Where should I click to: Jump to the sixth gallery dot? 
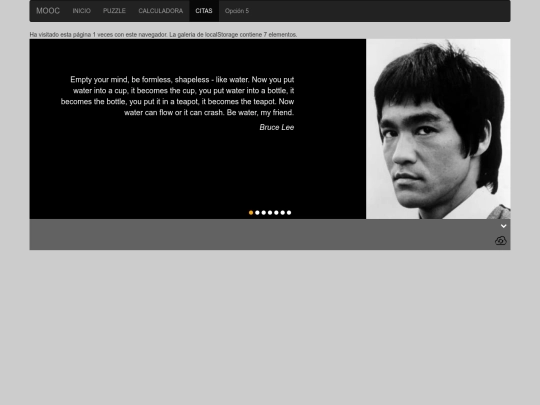(x=283, y=212)
